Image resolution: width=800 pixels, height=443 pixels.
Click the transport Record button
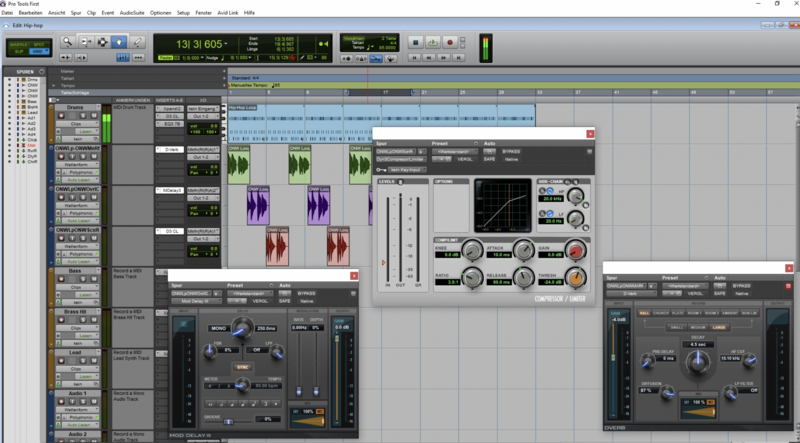tap(450, 42)
